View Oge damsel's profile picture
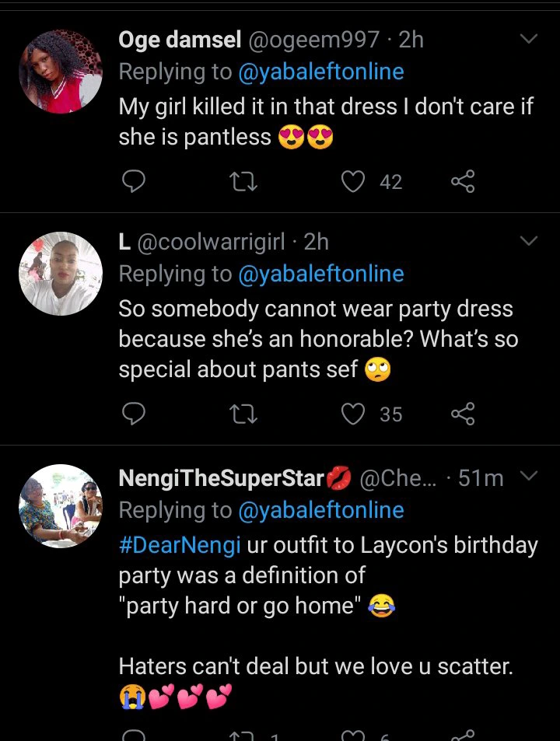Viewport: 560px width, 741px height. [x=60, y=72]
